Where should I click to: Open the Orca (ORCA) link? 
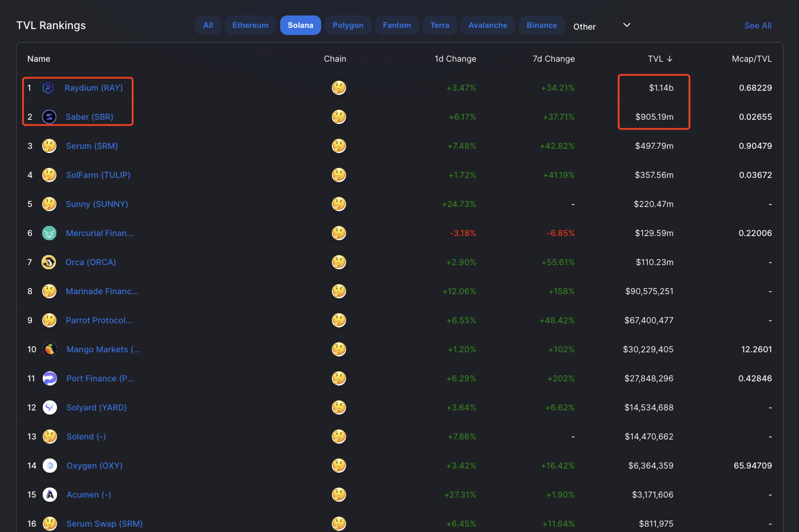tap(91, 262)
